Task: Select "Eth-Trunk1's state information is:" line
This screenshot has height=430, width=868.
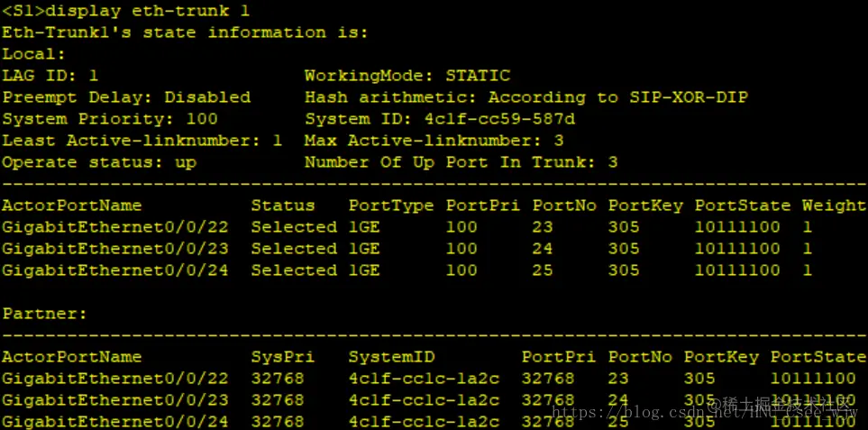Action: (x=185, y=32)
